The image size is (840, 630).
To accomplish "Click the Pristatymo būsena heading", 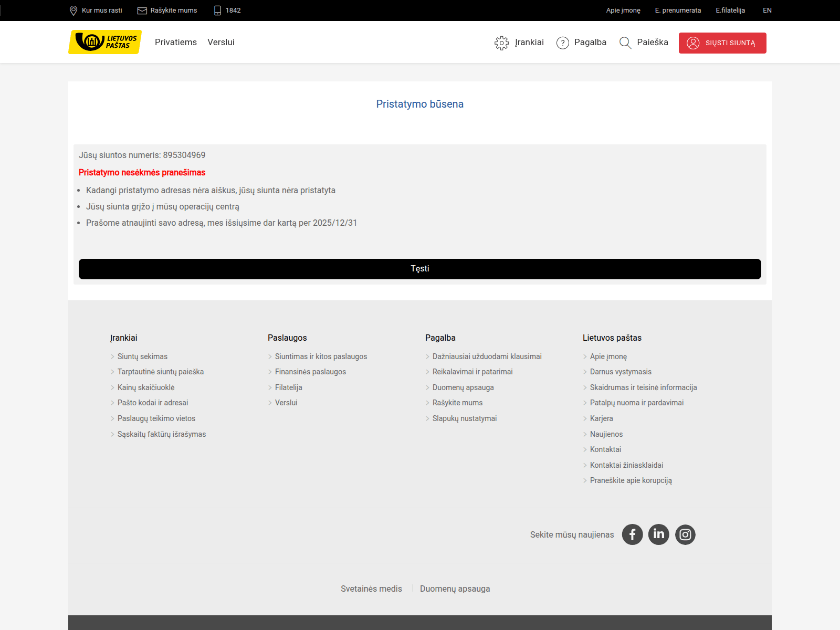I will click(x=420, y=104).
